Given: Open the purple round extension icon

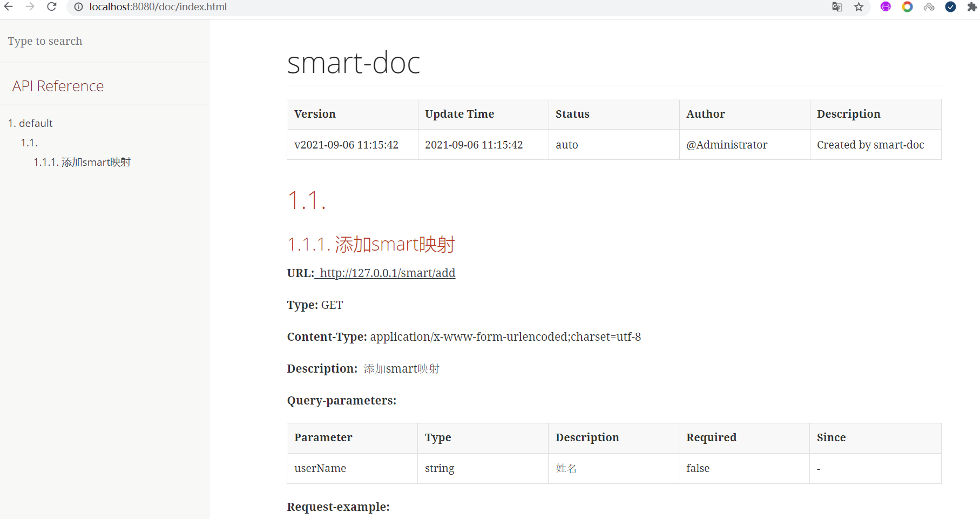Looking at the screenshot, I should [886, 6].
